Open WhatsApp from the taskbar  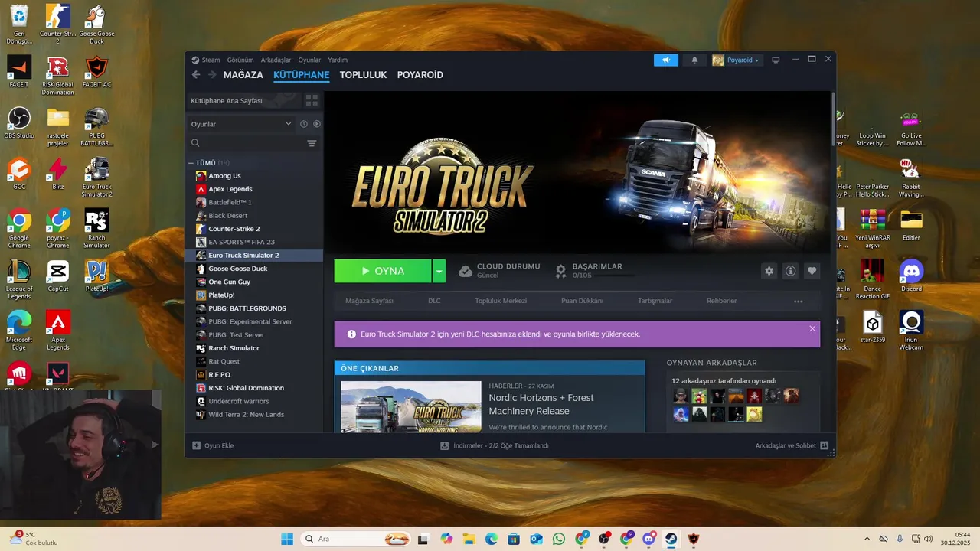click(x=559, y=539)
